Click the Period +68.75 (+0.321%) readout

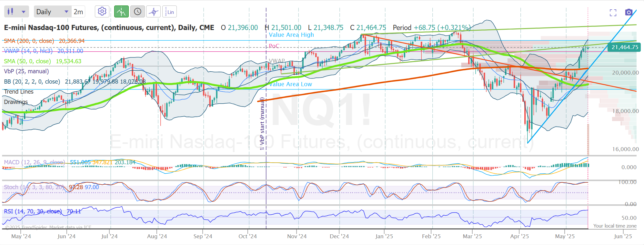[431, 28]
